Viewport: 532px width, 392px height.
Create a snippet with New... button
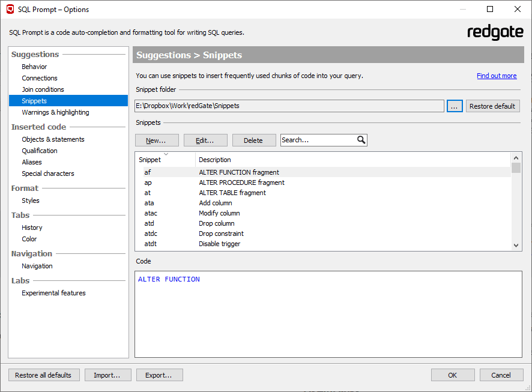[157, 140]
